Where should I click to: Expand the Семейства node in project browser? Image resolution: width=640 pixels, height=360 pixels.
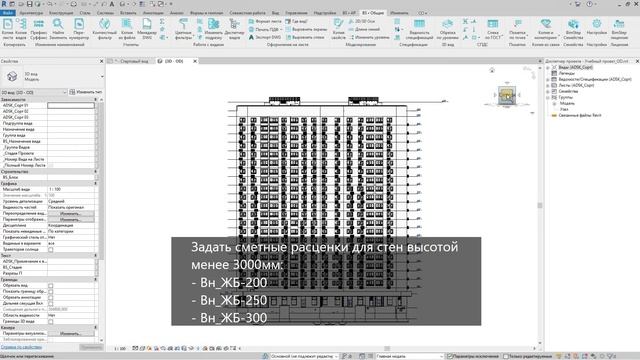[x=548, y=91]
